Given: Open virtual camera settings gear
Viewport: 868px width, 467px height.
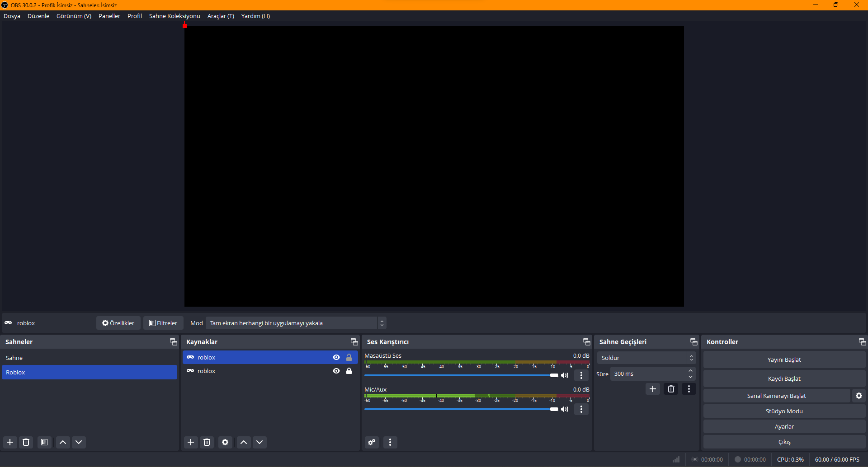Looking at the screenshot, I should pos(859,396).
